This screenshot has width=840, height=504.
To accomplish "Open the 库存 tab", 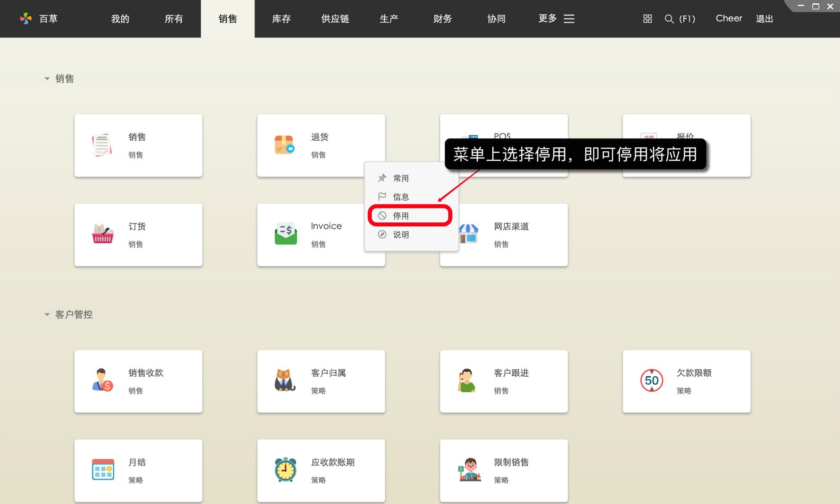I will point(281,19).
